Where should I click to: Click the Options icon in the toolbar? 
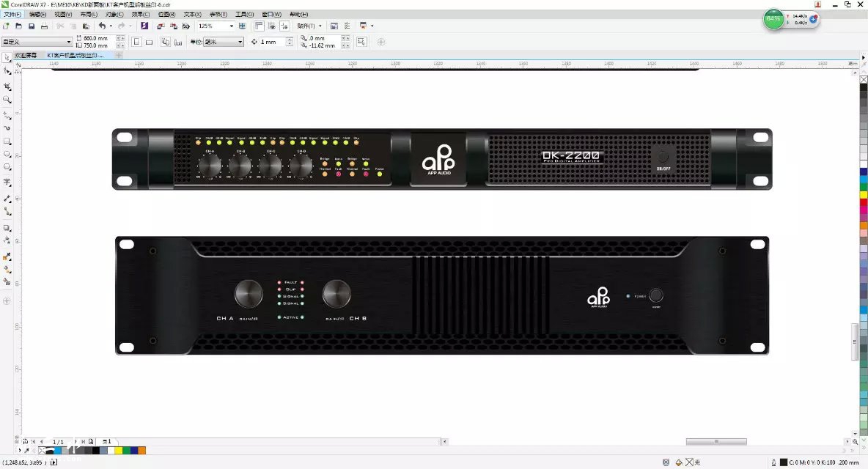pyautogui.click(x=347, y=26)
